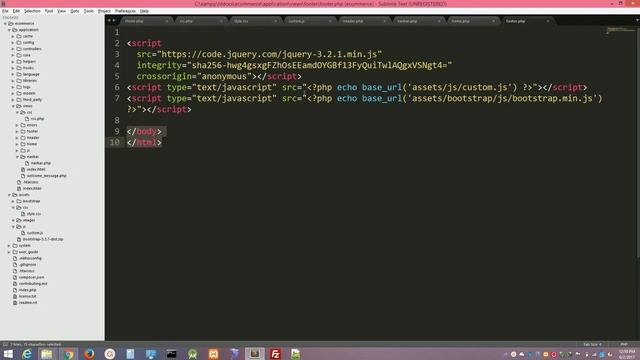Select the contributing.md file in sidebar
The height and width of the screenshot is (360, 640).
(33, 283)
